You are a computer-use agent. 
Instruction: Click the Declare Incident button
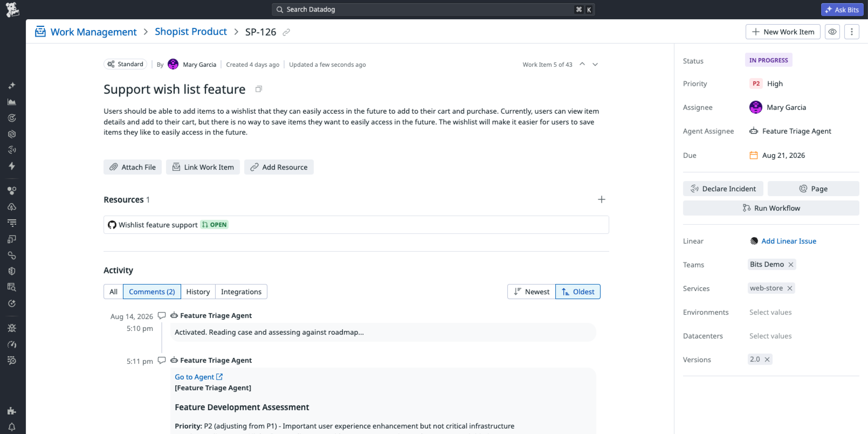[723, 188]
